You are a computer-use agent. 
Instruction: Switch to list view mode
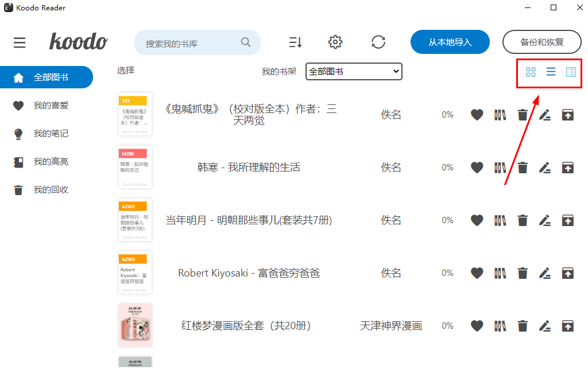click(551, 72)
